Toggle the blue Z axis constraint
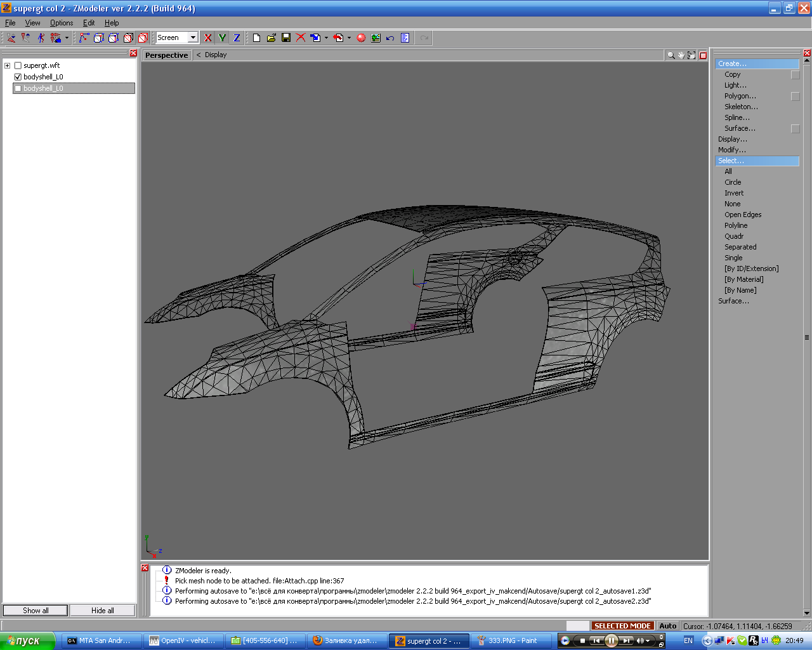This screenshot has height=650, width=812. (237, 38)
